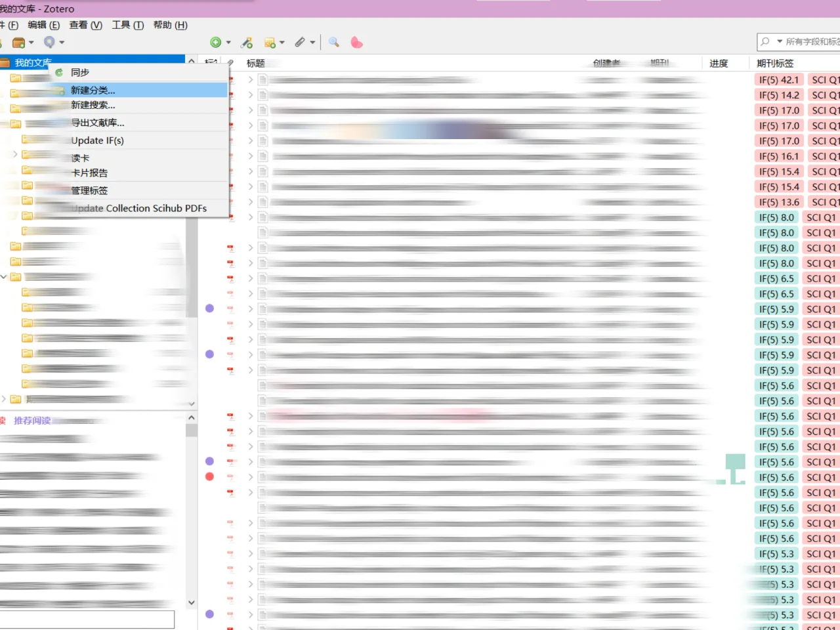Open the Add Attachment dropdown arrow

[312, 43]
